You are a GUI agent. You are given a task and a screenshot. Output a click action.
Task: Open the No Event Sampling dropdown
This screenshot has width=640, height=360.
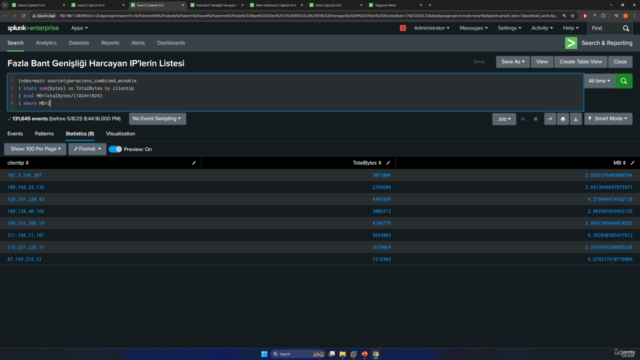157,119
